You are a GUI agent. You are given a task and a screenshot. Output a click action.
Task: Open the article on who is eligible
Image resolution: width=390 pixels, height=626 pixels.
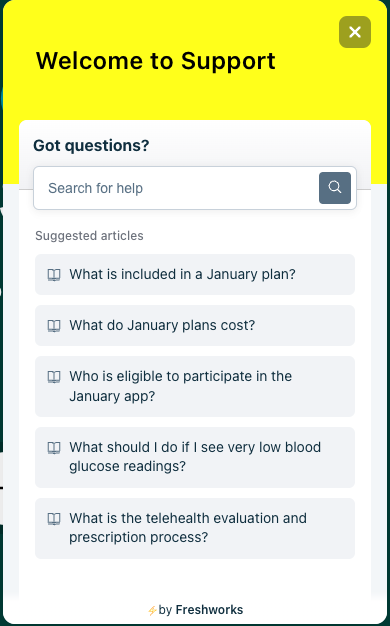(195, 386)
